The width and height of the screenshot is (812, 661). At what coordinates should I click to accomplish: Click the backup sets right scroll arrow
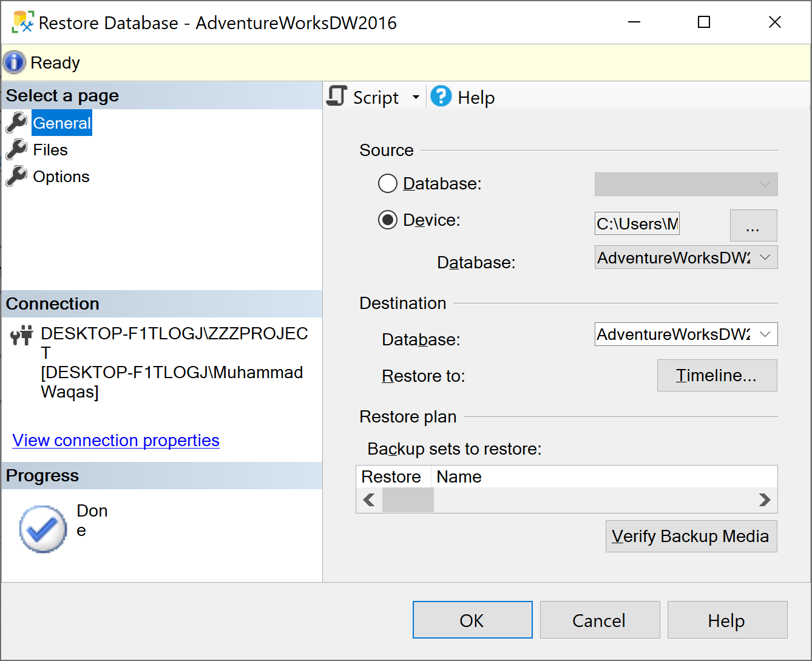coord(765,500)
